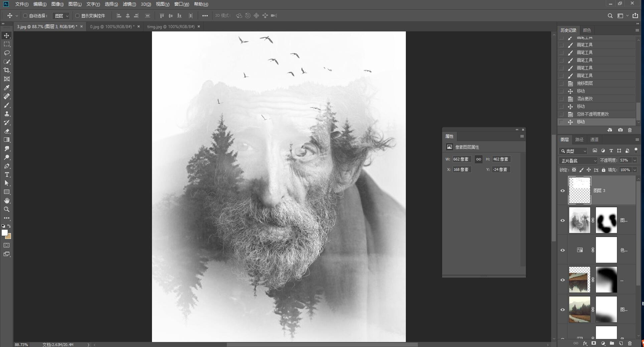The image size is (644, 347).
Task: Select the Crop tool
Action: click(7, 70)
